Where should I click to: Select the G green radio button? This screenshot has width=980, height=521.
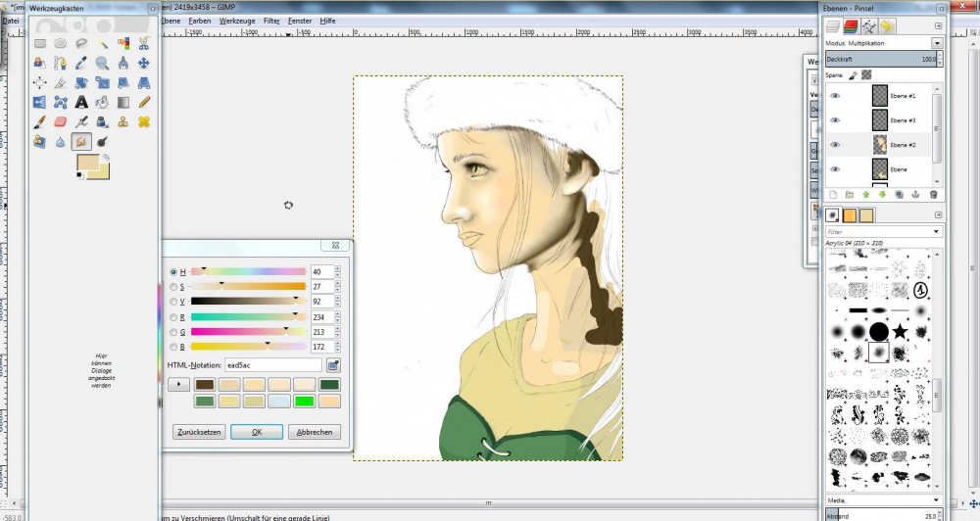[173, 332]
